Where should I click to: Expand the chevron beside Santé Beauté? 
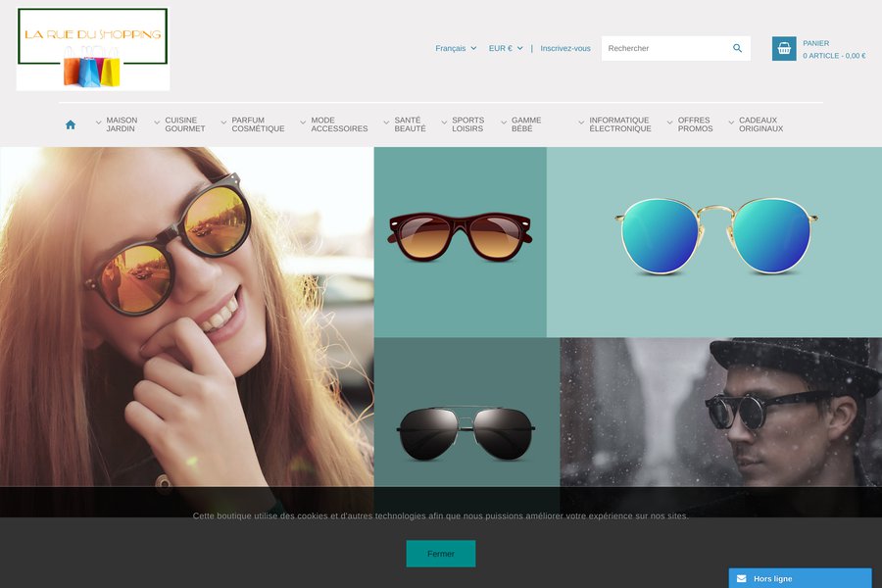click(x=386, y=122)
